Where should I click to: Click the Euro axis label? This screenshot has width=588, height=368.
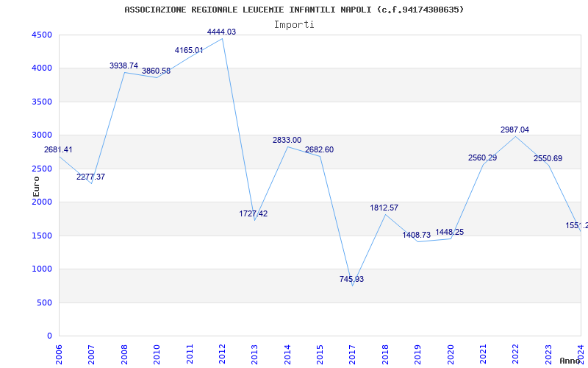36,187
